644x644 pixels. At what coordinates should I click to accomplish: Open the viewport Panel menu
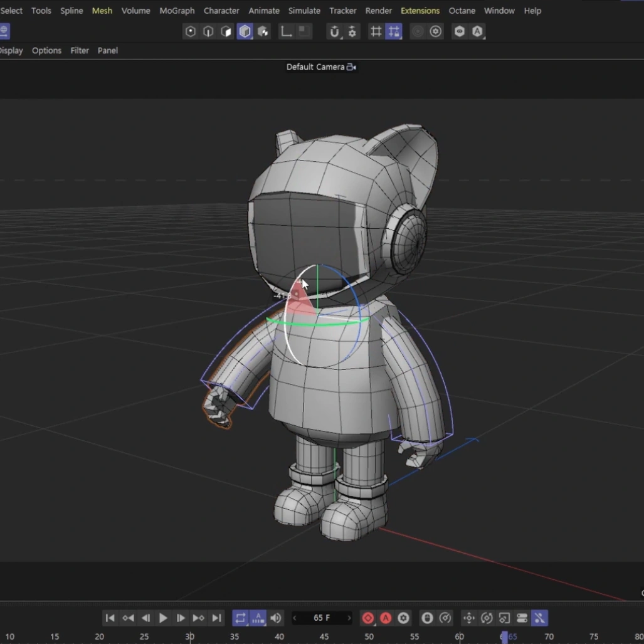[x=108, y=51]
